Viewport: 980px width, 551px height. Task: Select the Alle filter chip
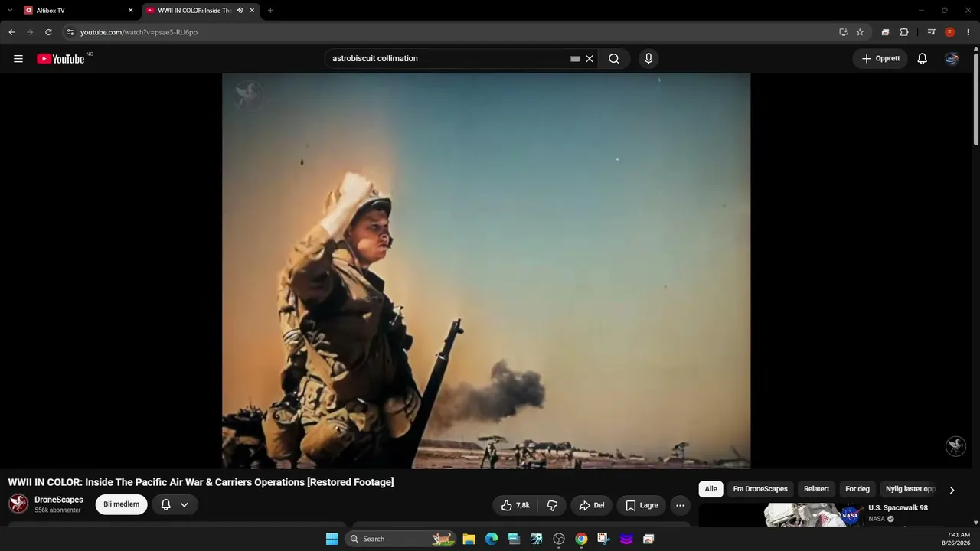pos(711,489)
